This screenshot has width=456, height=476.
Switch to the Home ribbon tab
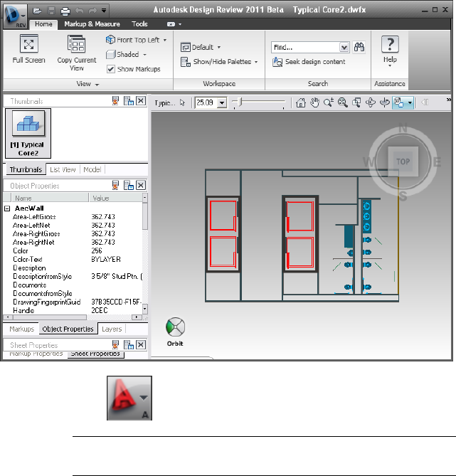click(43, 24)
